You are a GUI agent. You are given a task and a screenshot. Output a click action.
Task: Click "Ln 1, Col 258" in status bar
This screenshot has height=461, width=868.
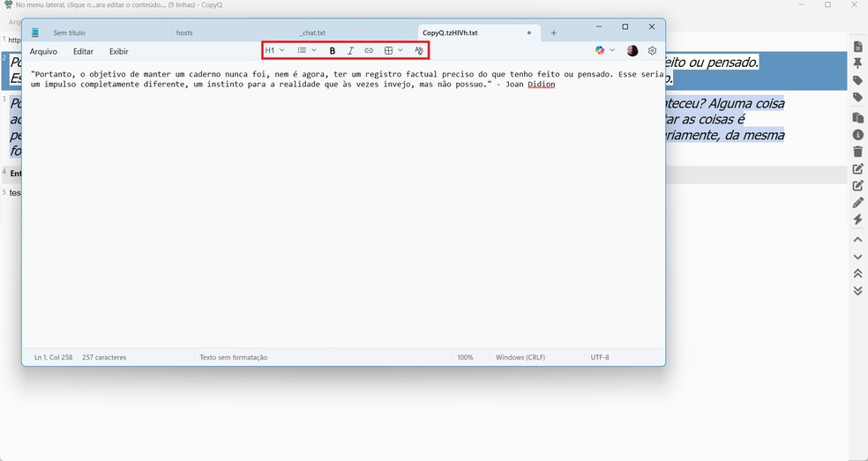pos(53,358)
